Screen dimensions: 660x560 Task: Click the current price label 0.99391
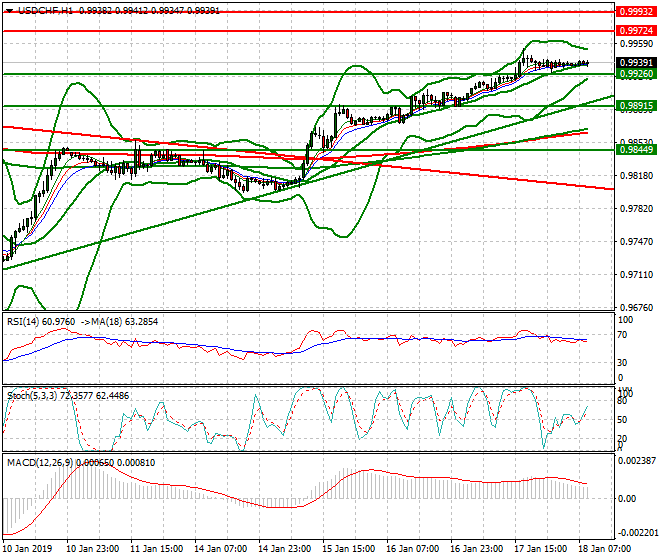(636, 63)
